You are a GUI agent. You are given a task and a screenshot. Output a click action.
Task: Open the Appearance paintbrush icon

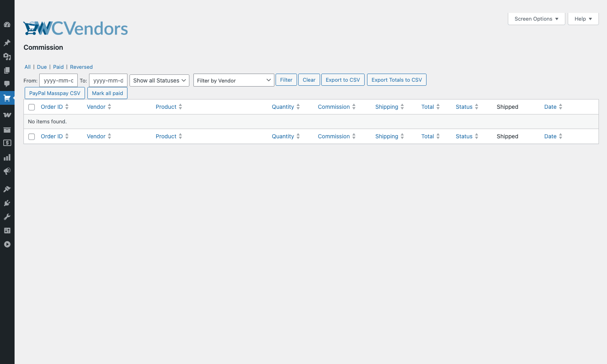7,189
